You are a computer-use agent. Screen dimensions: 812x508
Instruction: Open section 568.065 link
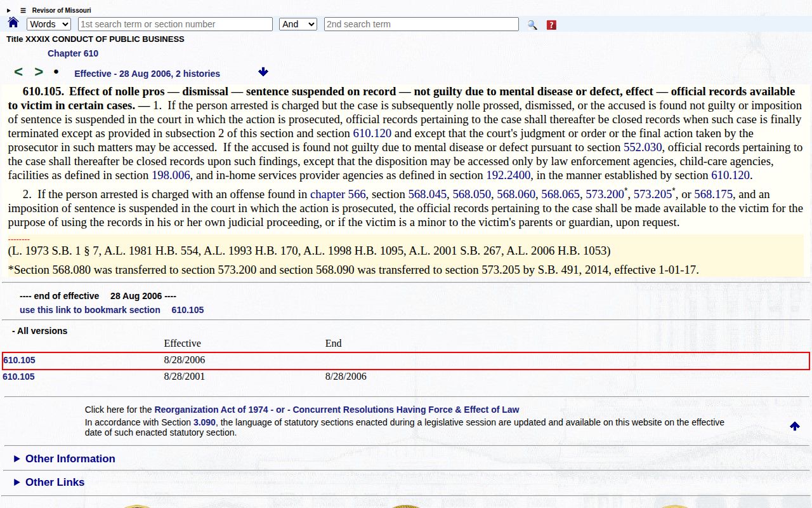click(x=561, y=194)
